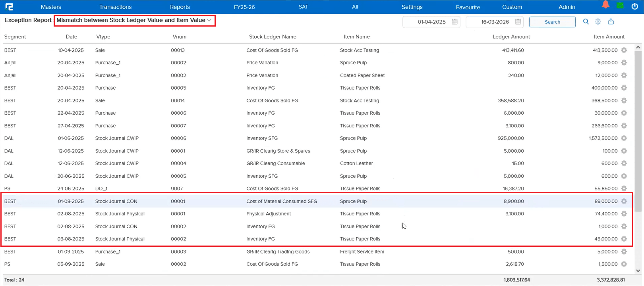Click scrollbar up arrow of the table

click(638, 47)
